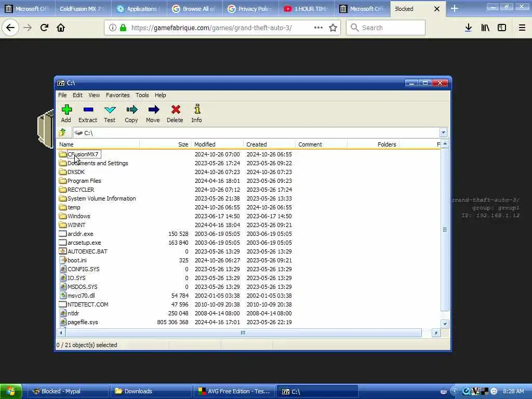Select the boot.ini file icon
Viewport: 532px width, 399px height.
point(63,260)
